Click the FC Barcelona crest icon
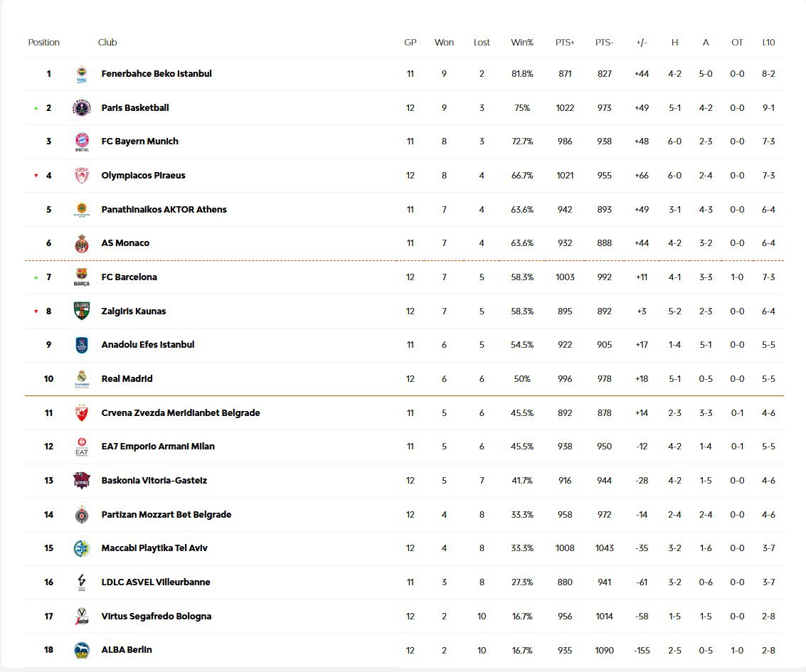The image size is (806, 672). pos(82,277)
